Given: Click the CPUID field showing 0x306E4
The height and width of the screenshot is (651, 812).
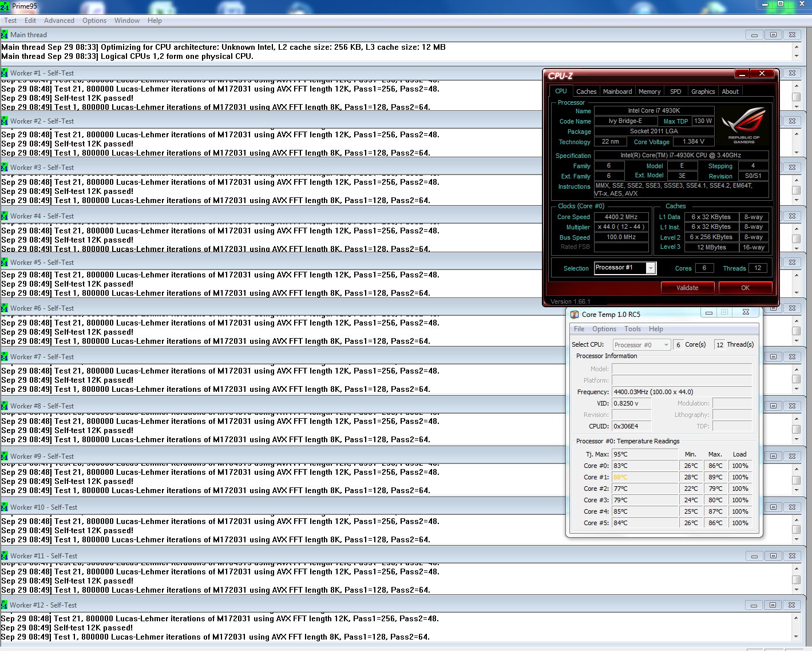Looking at the screenshot, I should (x=632, y=426).
